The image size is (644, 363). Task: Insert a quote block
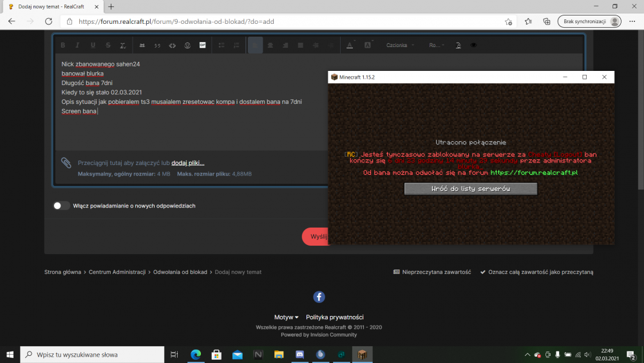(157, 45)
